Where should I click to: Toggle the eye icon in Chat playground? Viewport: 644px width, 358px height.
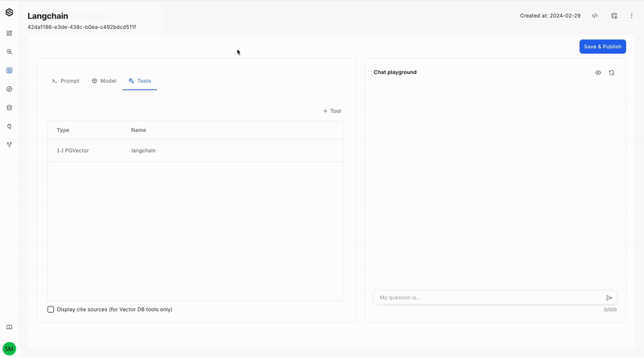[598, 72]
